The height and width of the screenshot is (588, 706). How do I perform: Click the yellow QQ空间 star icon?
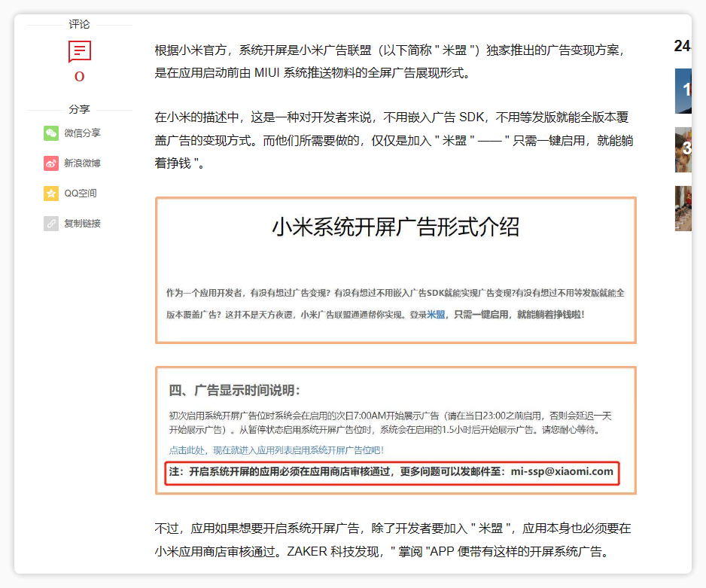coord(51,193)
